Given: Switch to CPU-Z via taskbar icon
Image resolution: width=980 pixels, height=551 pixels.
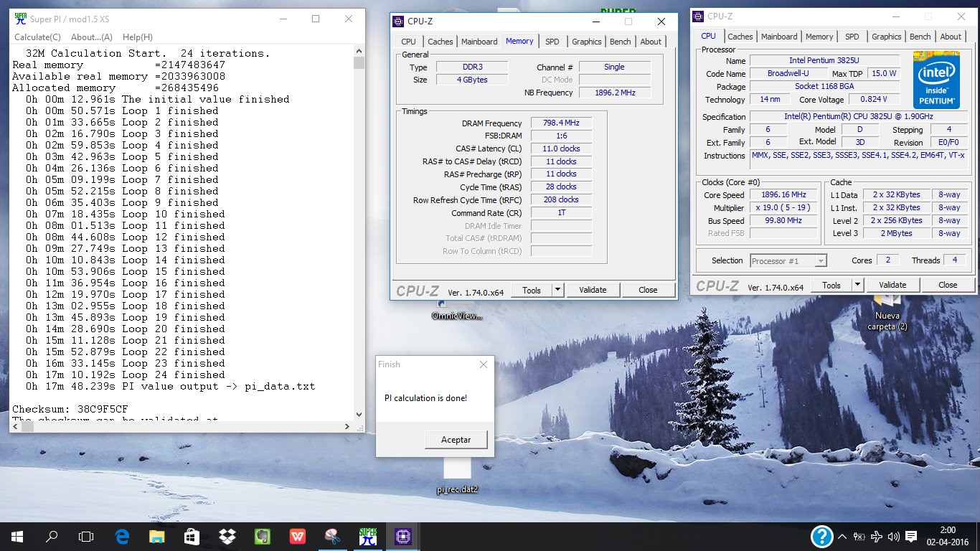Looking at the screenshot, I should [x=402, y=536].
